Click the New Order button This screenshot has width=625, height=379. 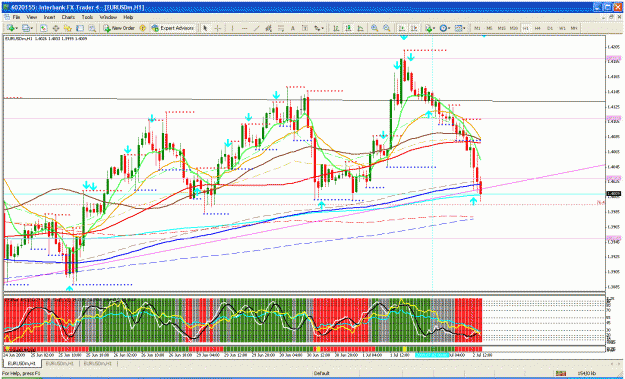(x=119, y=28)
